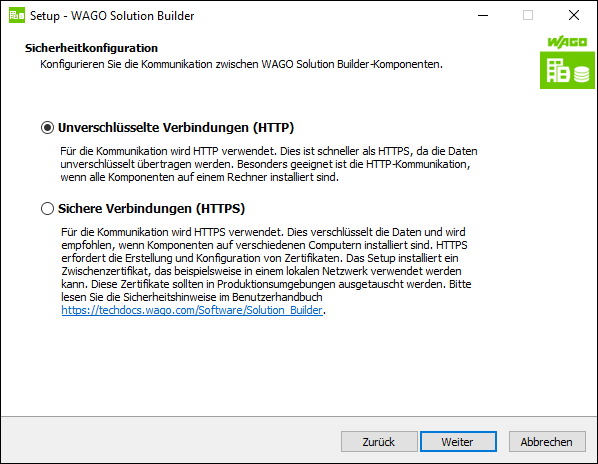
Task: Go back with the Zurück button
Action: tap(379, 442)
